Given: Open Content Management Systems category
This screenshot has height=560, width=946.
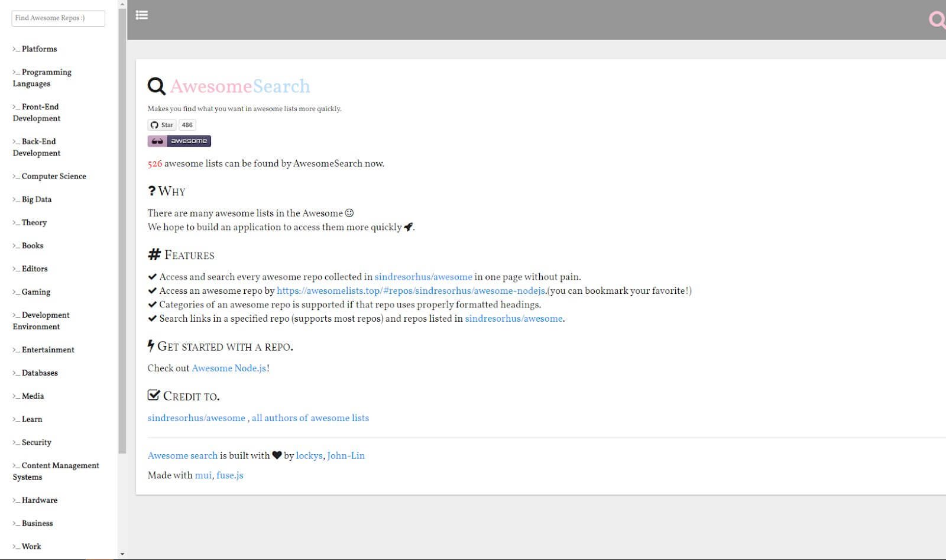Looking at the screenshot, I should point(56,471).
